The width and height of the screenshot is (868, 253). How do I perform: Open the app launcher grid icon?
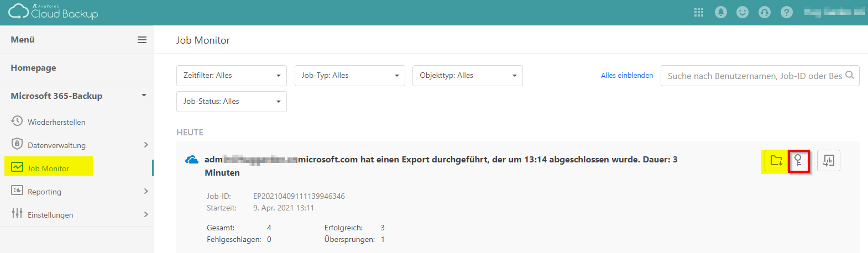(699, 13)
